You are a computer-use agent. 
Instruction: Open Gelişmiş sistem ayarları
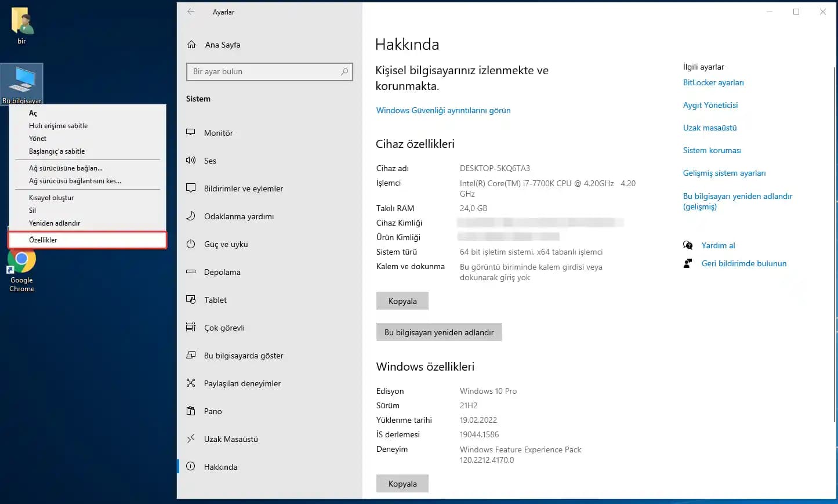pyautogui.click(x=724, y=173)
